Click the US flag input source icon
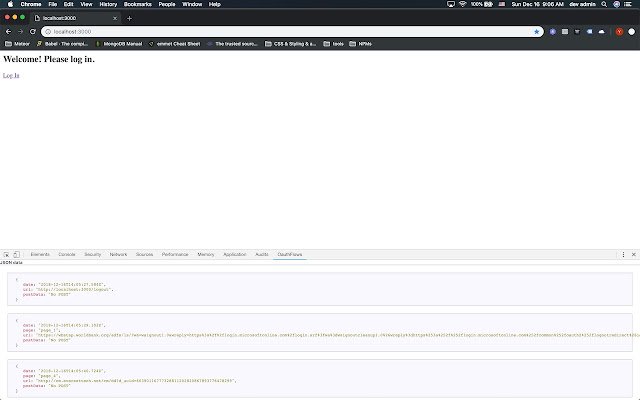This screenshot has width=640, height=400. pos(502,4)
